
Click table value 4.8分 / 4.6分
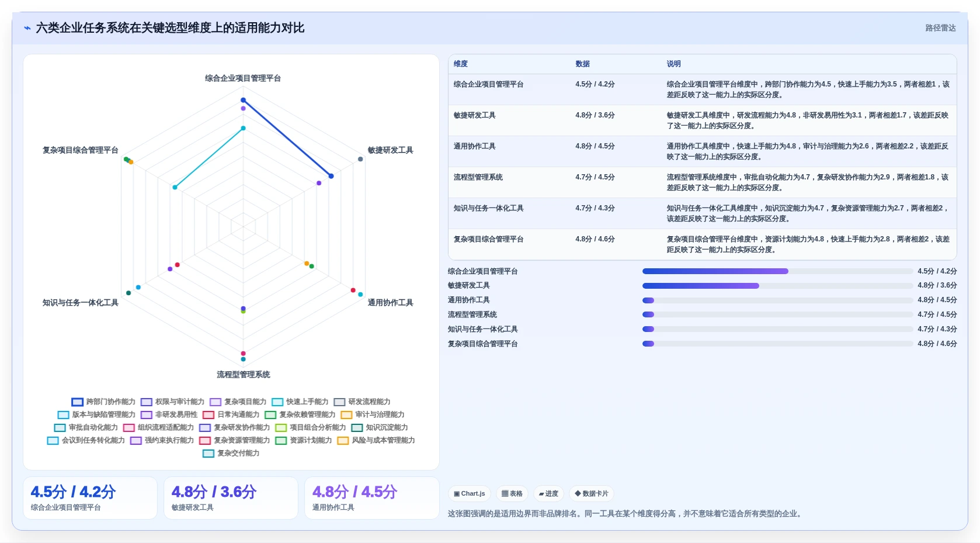(595, 239)
